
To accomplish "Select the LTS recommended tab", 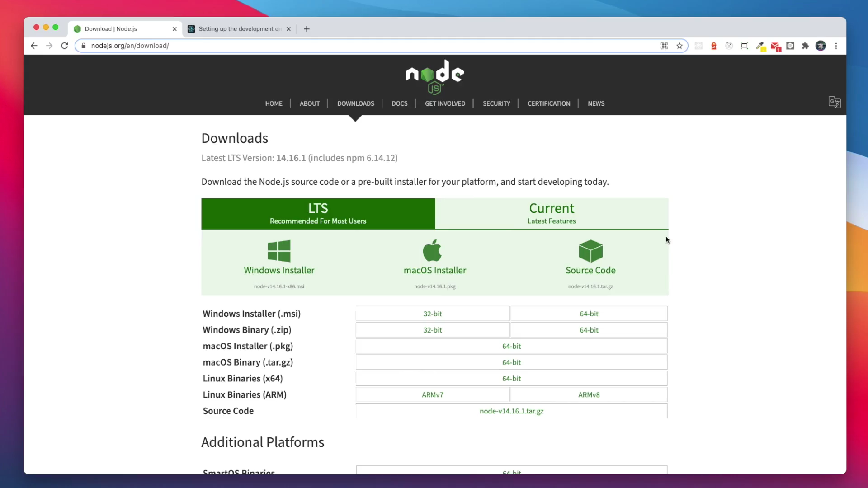I will click(x=318, y=213).
